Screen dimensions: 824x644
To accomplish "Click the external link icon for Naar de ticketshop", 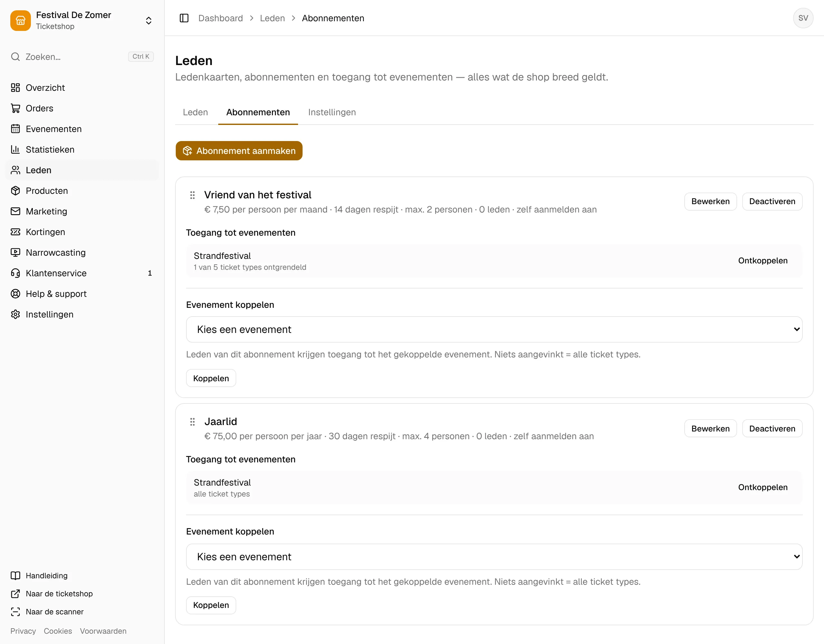I will point(15,594).
